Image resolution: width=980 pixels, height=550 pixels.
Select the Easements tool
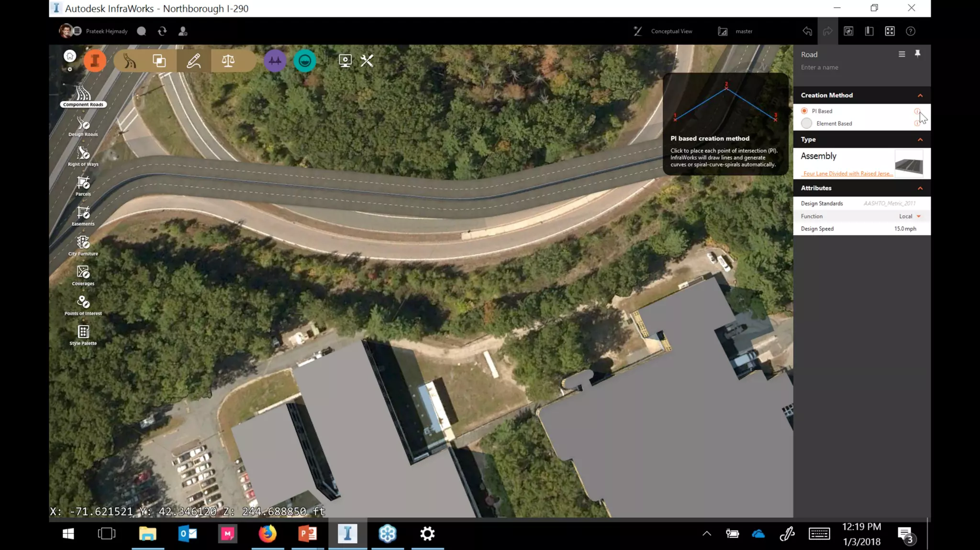point(83,216)
